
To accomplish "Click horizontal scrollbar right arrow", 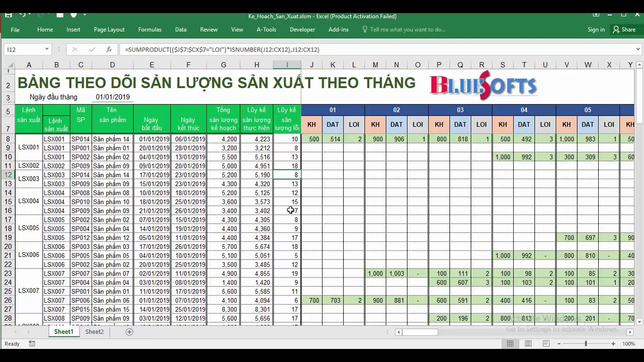I will point(630,332).
